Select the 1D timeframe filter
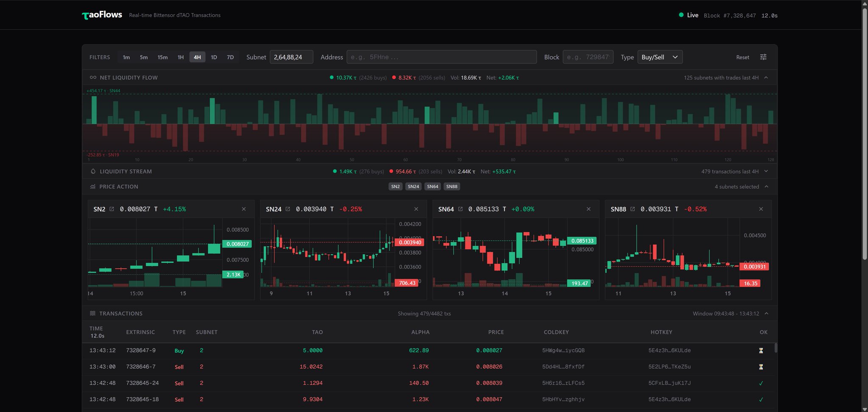868x412 pixels. pyautogui.click(x=214, y=57)
